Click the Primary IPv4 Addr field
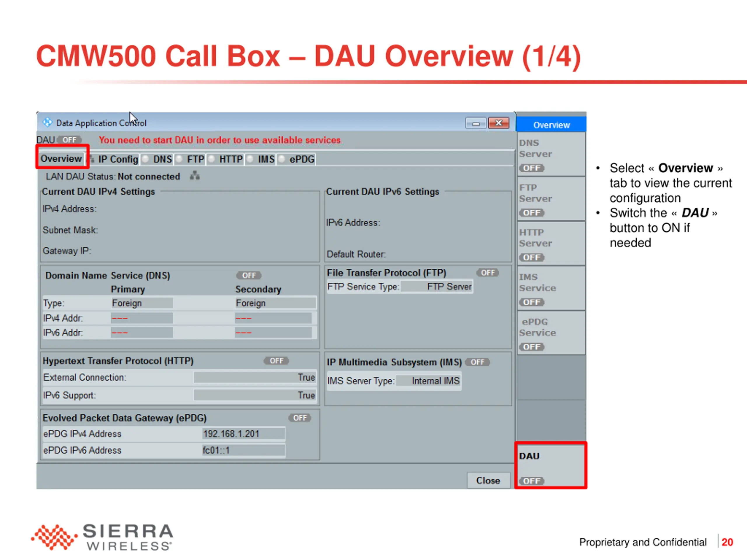Viewport: 747px width, 560px height. 142,318
